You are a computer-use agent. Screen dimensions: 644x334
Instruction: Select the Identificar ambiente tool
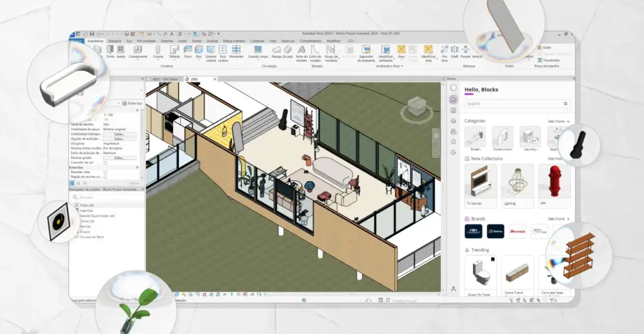point(386,53)
